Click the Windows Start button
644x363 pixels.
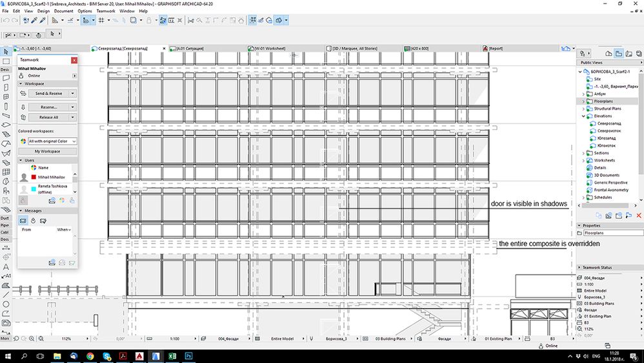click(7, 356)
